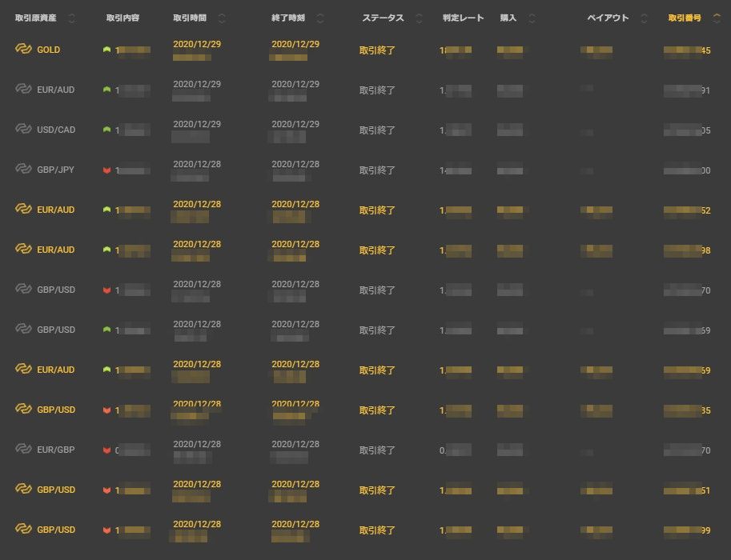Click the USD/CAD asset icon
Screen dimensions: 731x560
coord(23,130)
